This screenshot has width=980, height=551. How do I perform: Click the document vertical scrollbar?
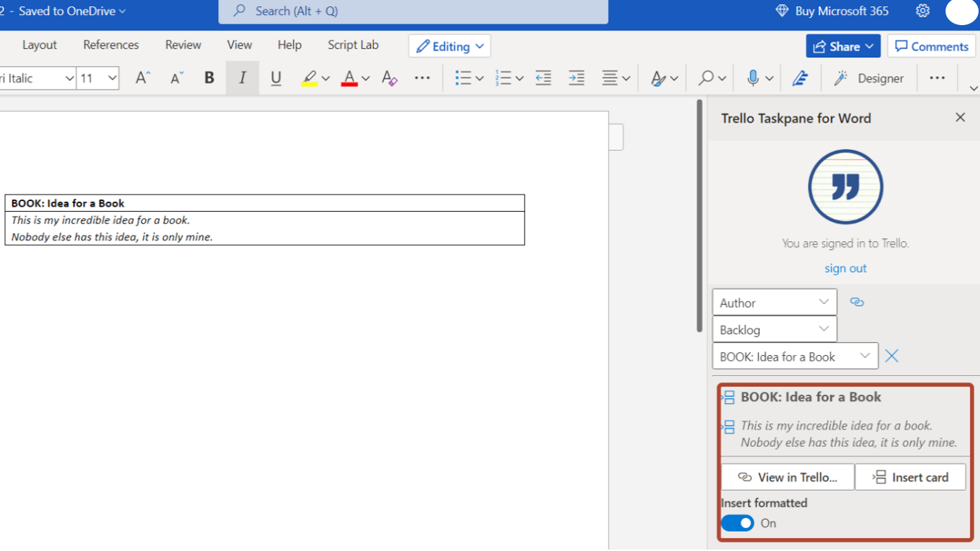pyautogui.click(x=699, y=215)
